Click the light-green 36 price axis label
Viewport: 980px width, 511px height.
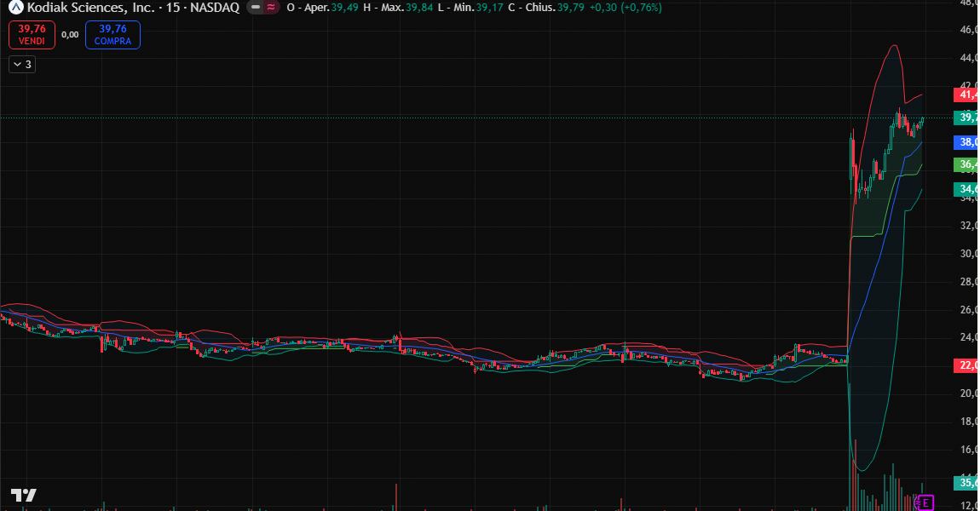point(966,165)
